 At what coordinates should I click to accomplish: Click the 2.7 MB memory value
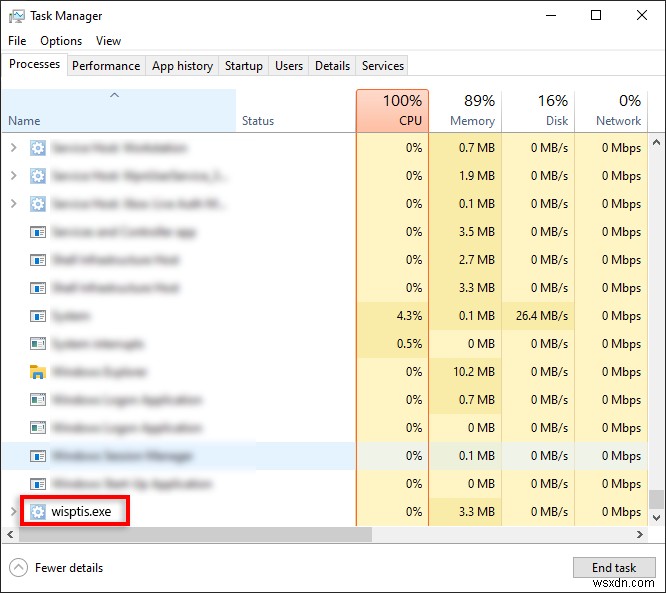click(x=477, y=260)
